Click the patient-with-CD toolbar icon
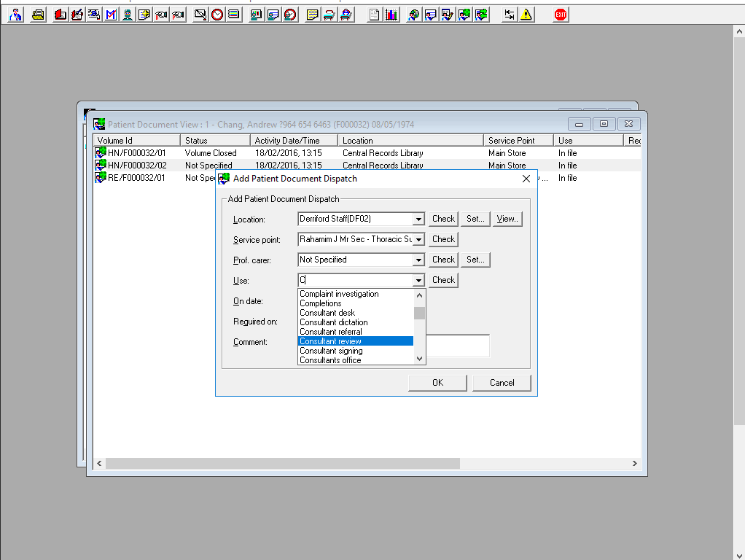Image resolution: width=745 pixels, height=560 pixels. pyautogui.click(x=414, y=15)
